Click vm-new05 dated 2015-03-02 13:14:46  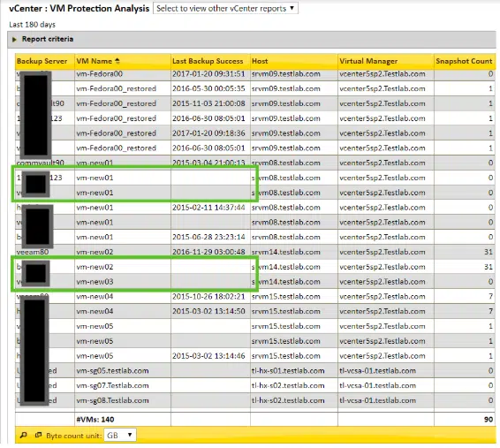click(x=95, y=356)
